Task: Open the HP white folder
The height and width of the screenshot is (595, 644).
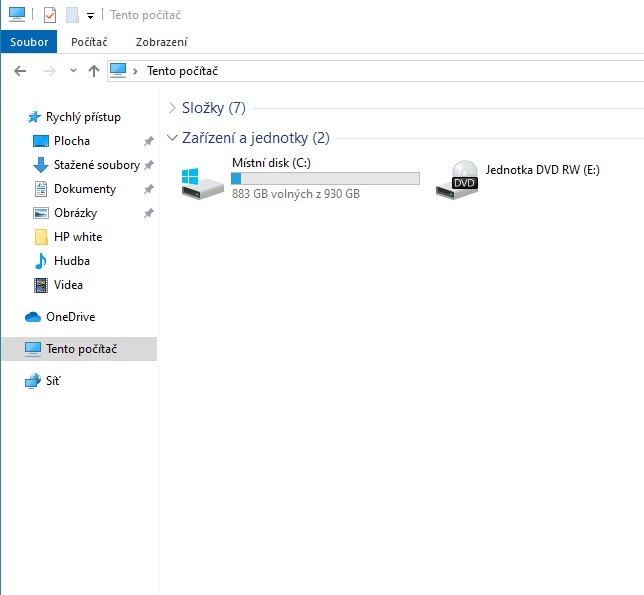Action: (x=79, y=237)
